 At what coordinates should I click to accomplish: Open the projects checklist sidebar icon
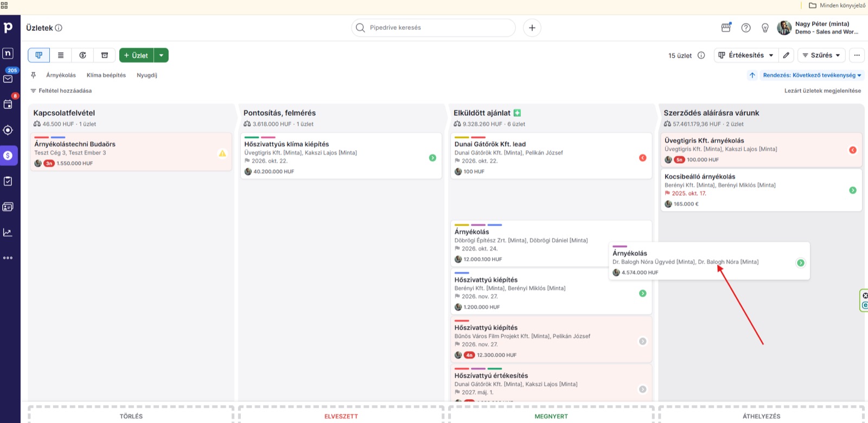coord(8,181)
